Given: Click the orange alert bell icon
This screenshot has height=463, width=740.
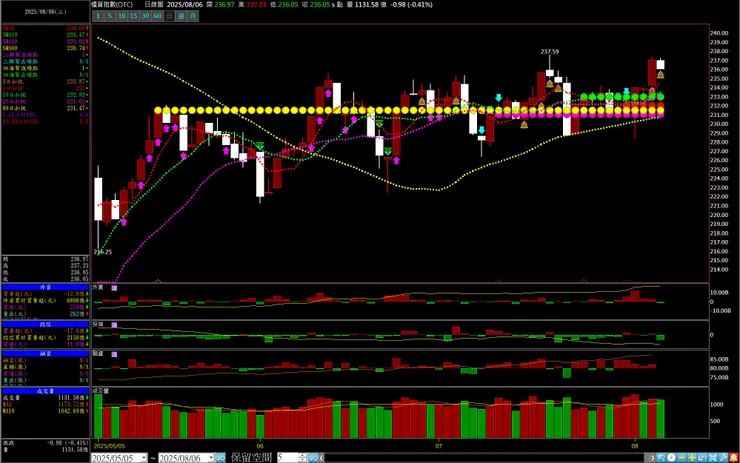Looking at the screenshot, I should [733, 457].
